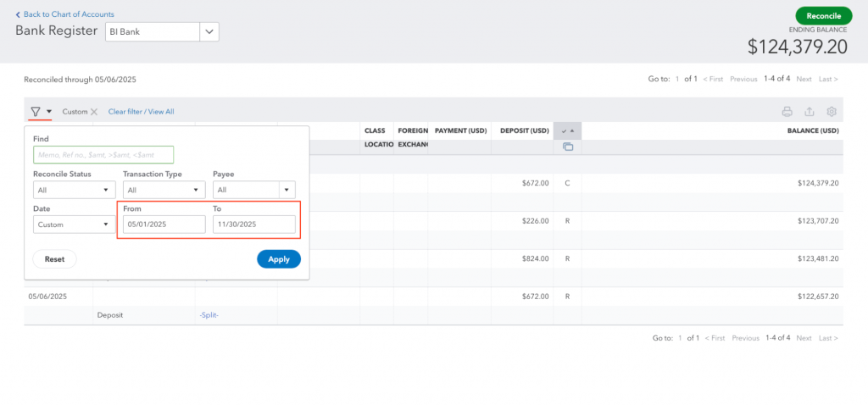The image size is (868, 405).
Task: Click the attachments icon below checkmark column
Action: click(567, 147)
